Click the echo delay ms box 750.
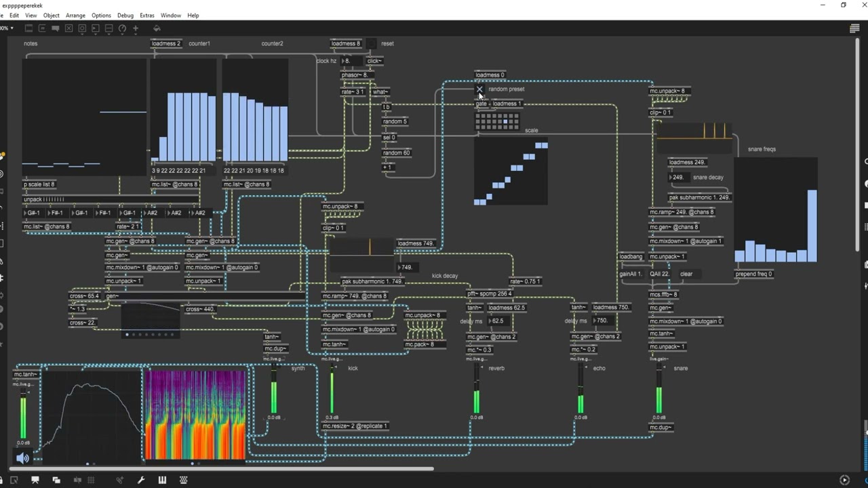868x488 pixels. tap(604, 321)
